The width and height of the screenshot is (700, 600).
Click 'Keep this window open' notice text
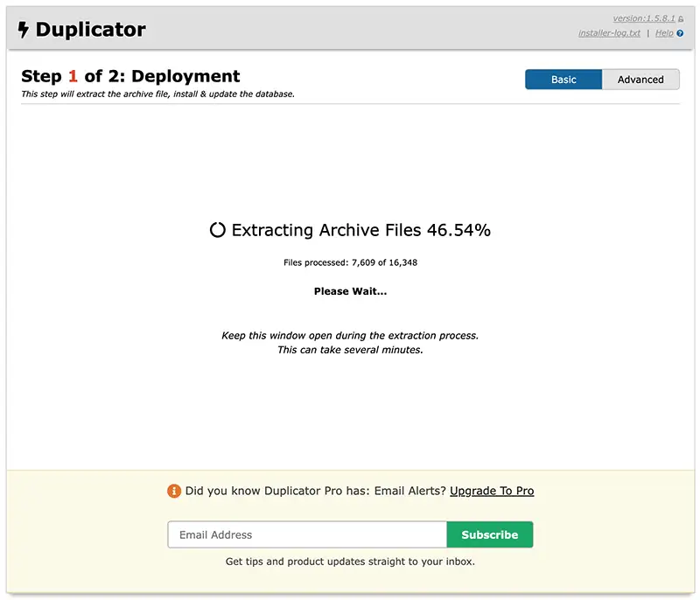point(350,336)
